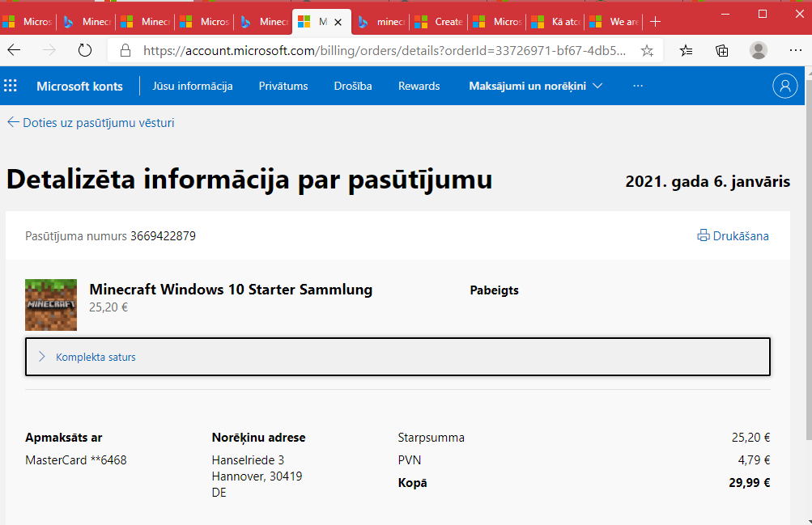Reload the page with the refresh icon

tap(84, 50)
